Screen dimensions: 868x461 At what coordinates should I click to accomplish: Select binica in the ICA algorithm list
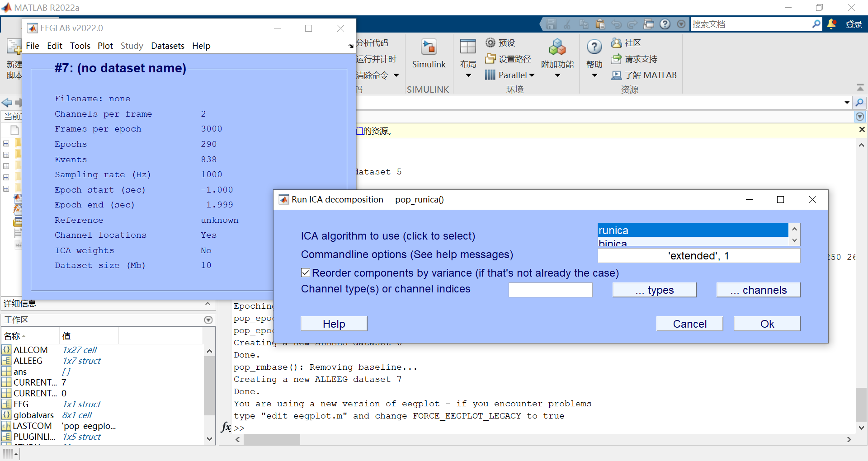(693, 242)
